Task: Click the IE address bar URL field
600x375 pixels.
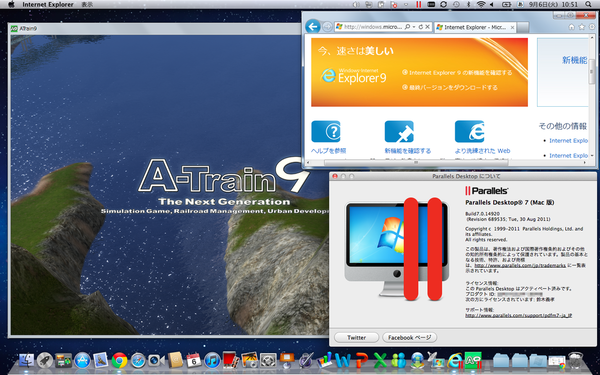Action: 373,27
